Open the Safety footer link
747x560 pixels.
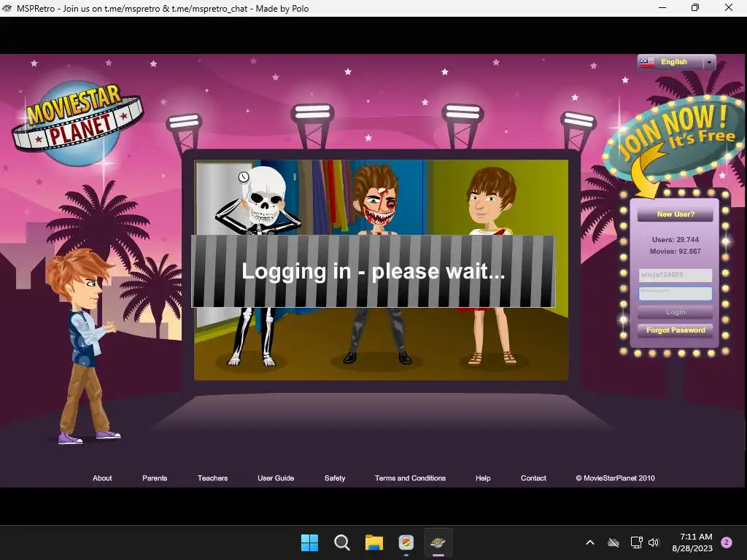coord(334,478)
